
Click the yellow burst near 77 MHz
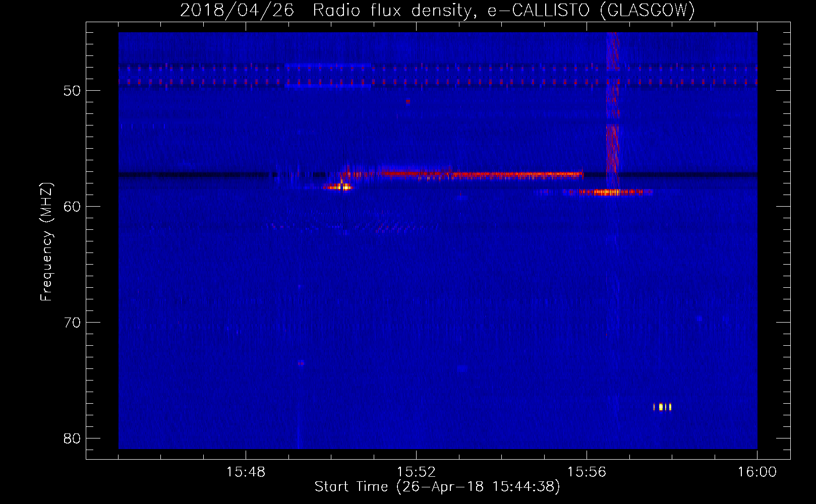663,407
